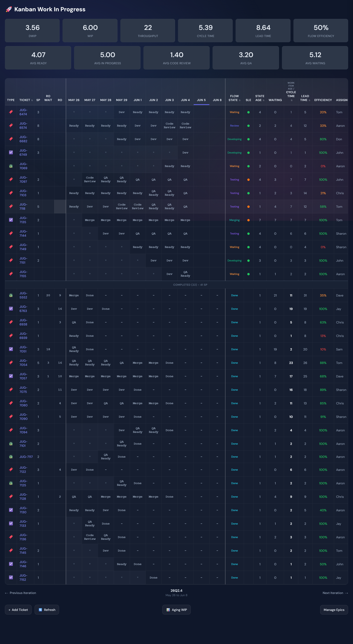Click the bug icon for JUG-5552
The width and height of the screenshot is (353, 644).
pyautogui.click(x=11, y=295)
